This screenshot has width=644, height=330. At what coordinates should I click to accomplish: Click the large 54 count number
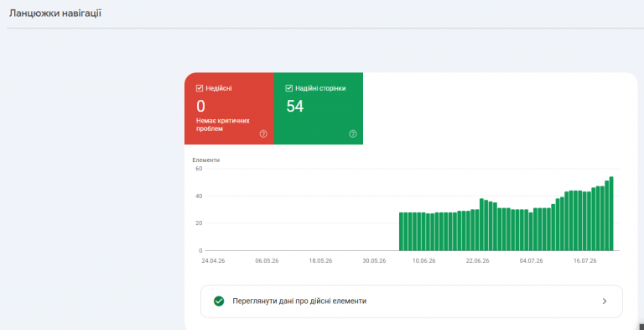click(295, 107)
